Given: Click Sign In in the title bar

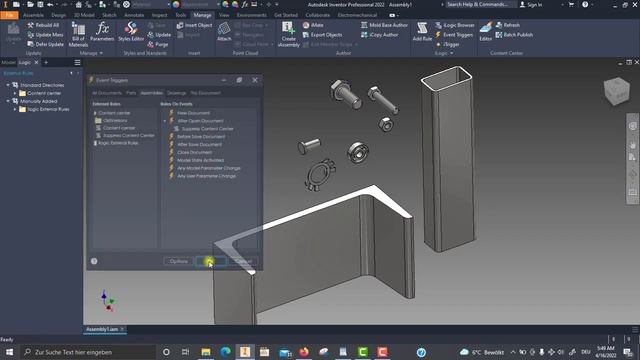Looking at the screenshot, I should [x=531, y=4].
